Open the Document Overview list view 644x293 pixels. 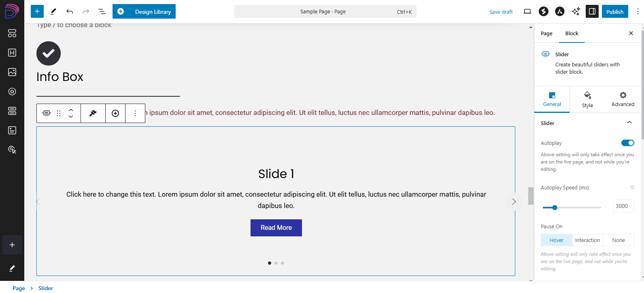pyautogui.click(x=102, y=11)
